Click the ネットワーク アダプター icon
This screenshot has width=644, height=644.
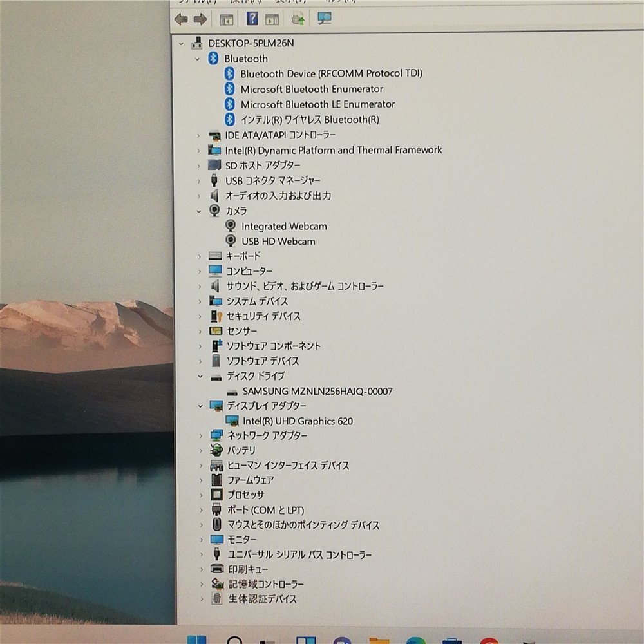pyautogui.click(x=216, y=435)
